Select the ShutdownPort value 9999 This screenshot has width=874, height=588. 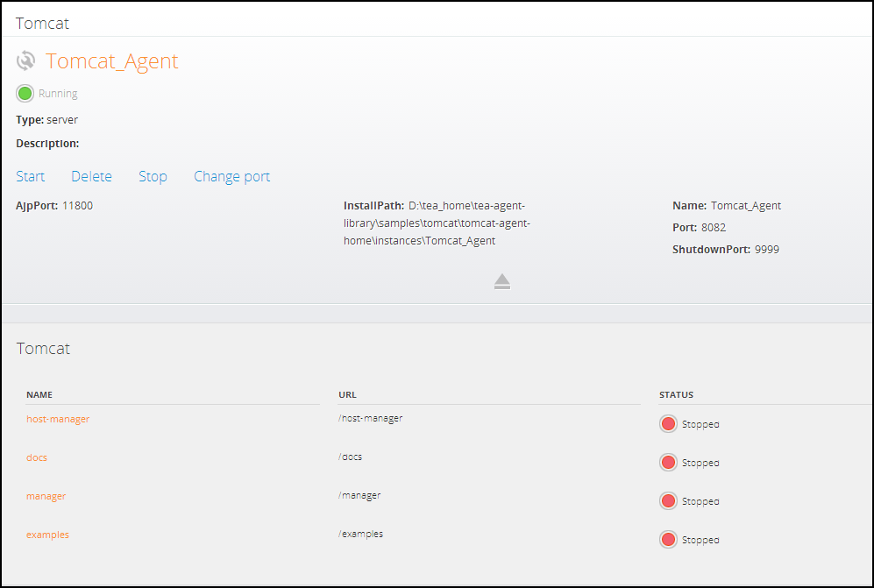point(767,249)
